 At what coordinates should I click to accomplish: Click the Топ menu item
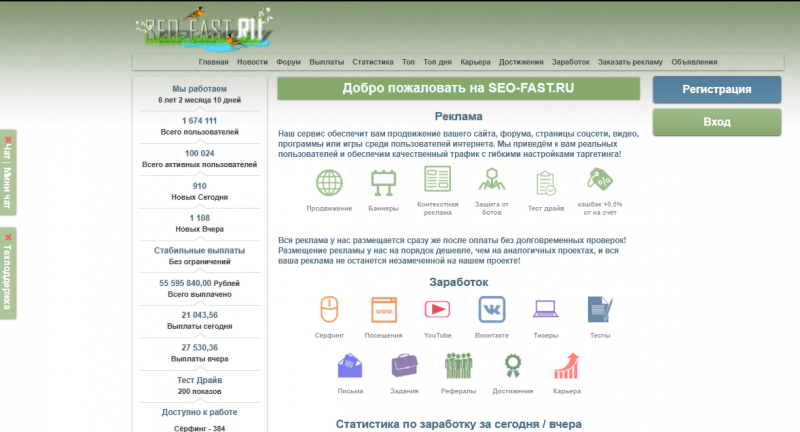point(408,62)
